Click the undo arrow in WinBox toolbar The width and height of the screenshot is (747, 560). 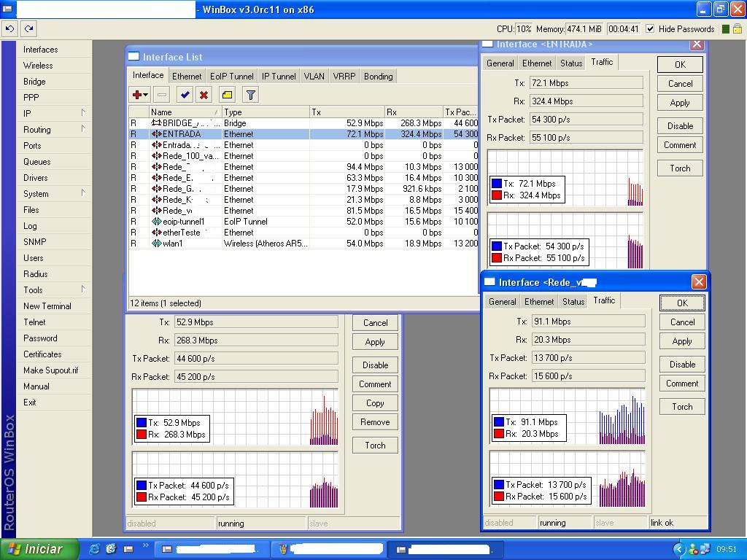pyautogui.click(x=9, y=29)
